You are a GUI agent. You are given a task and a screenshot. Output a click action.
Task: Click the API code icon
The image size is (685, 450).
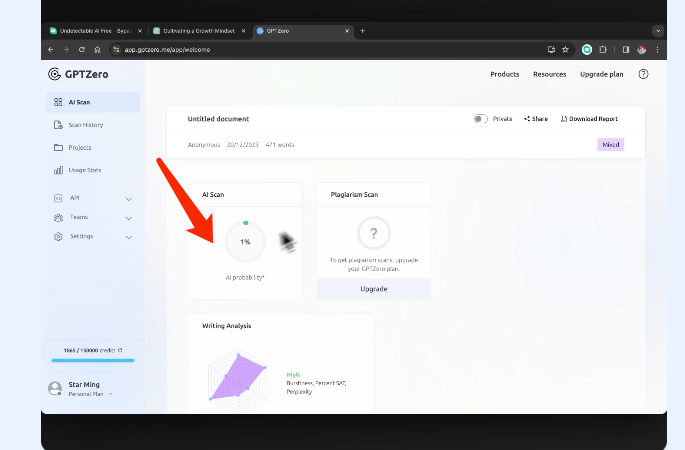click(x=58, y=198)
